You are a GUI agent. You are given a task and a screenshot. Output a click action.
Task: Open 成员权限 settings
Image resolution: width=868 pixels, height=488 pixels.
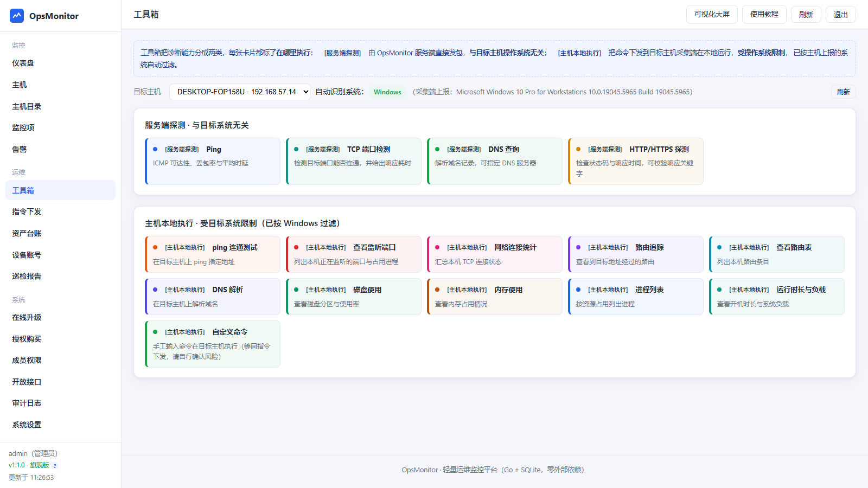pos(60,360)
